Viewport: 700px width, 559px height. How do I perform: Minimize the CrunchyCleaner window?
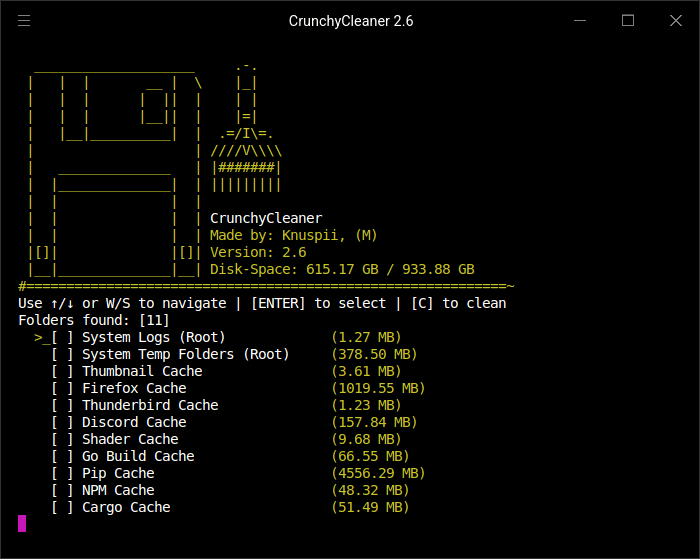pyautogui.click(x=580, y=21)
